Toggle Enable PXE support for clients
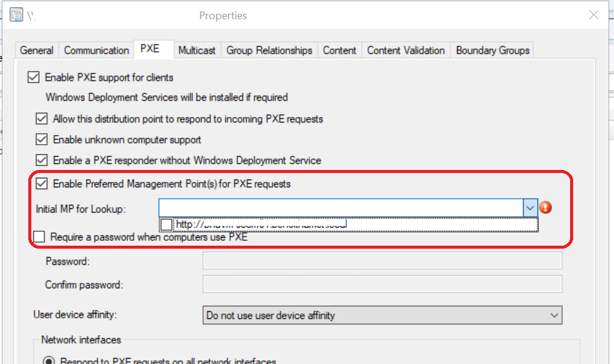The height and width of the screenshot is (364, 614). (x=33, y=77)
